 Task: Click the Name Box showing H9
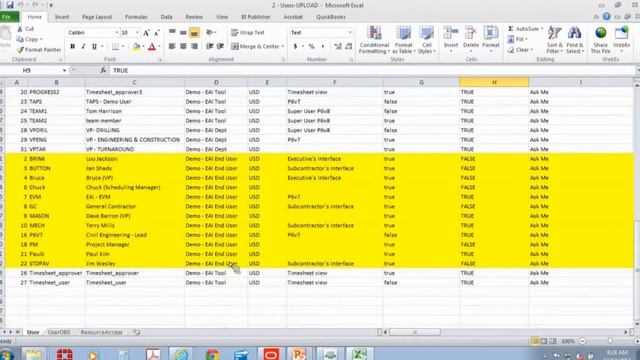pos(31,71)
